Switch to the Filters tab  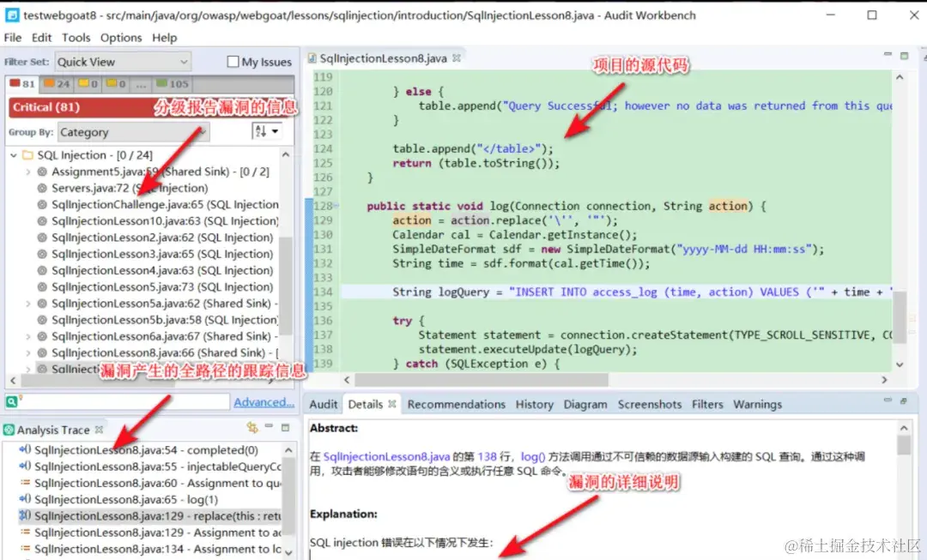coord(707,405)
